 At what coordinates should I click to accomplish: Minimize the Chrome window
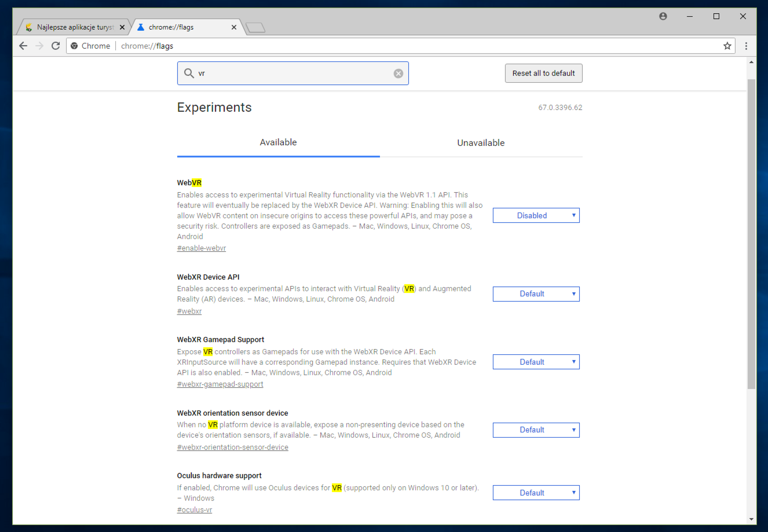pyautogui.click(x=689, y=16)
